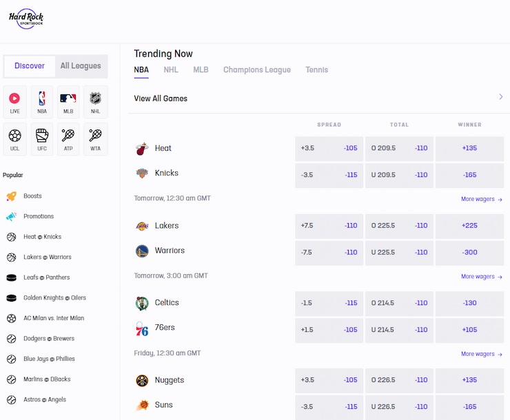Pick Celtics winner at -130
Screen dimensions: 510x420
tap(469, 304)
